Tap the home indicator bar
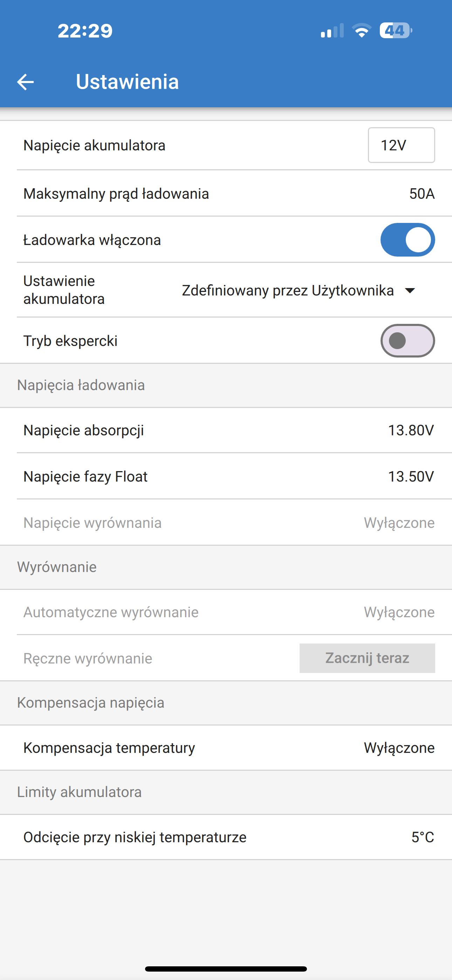This screenshot has width=452, height=980. point(226,968)
